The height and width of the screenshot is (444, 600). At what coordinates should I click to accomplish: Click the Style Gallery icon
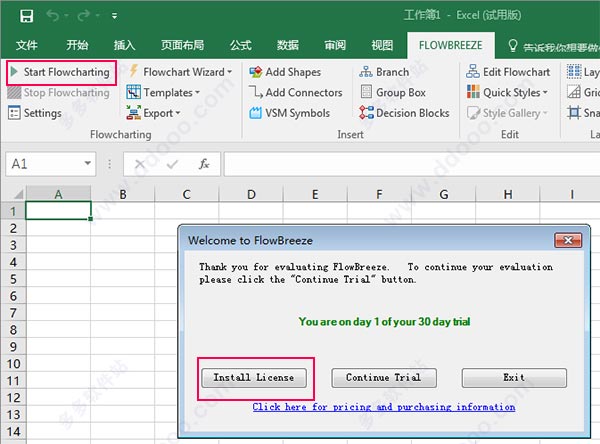(x=473, y=113)
